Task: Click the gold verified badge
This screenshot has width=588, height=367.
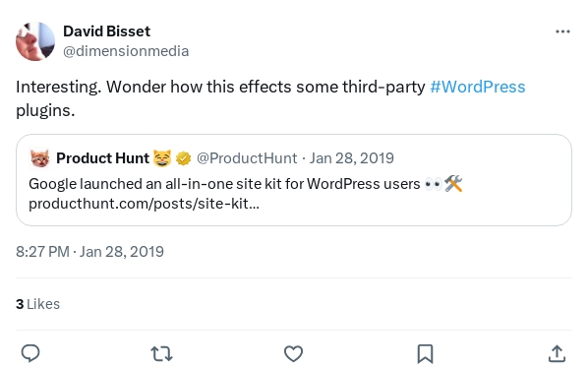Action: [x=183, y=158]
